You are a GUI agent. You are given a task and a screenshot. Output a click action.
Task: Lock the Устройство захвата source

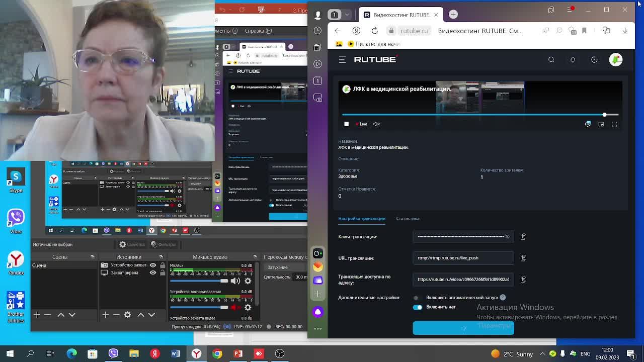coord(162,265)
